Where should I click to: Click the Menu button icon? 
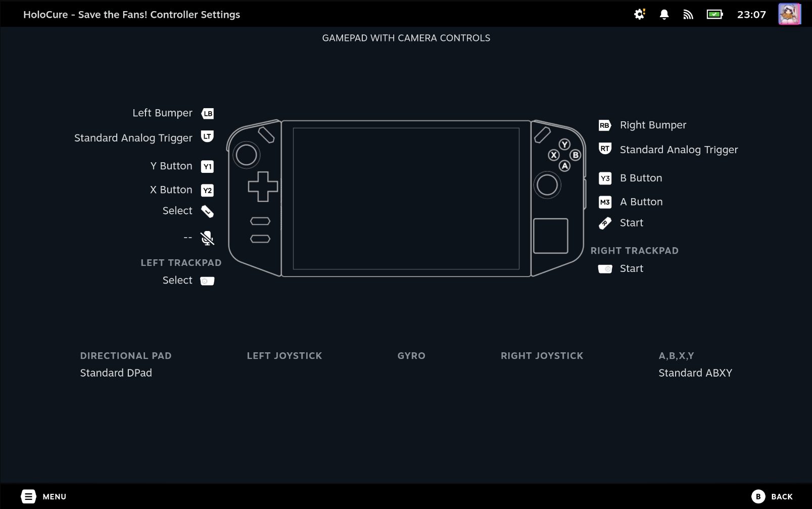(29, 496)
